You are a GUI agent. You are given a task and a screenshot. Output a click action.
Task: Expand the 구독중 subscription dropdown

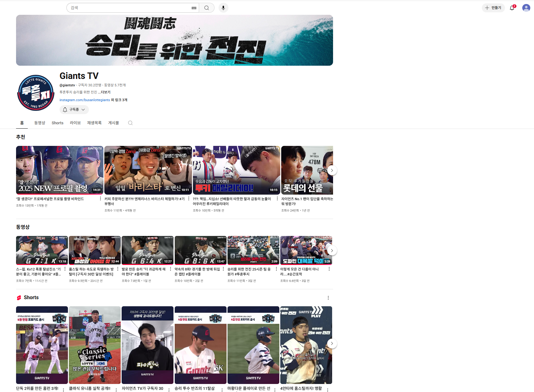[x=74, y=109]
